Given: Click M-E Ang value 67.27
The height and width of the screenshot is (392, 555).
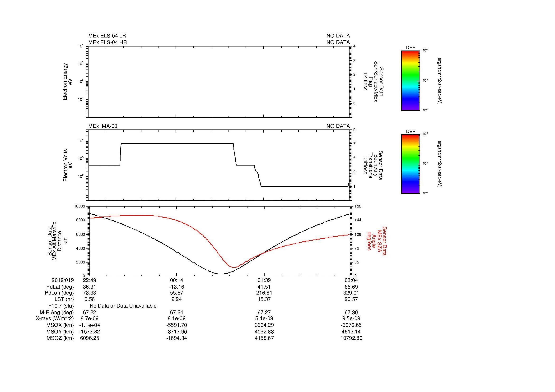Looking at the screenshot, I should pos(264,313).
